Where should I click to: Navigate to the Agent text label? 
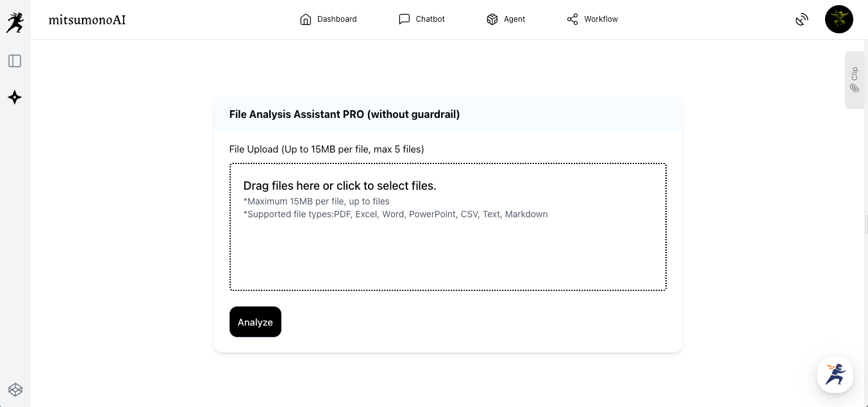[514, 19]
